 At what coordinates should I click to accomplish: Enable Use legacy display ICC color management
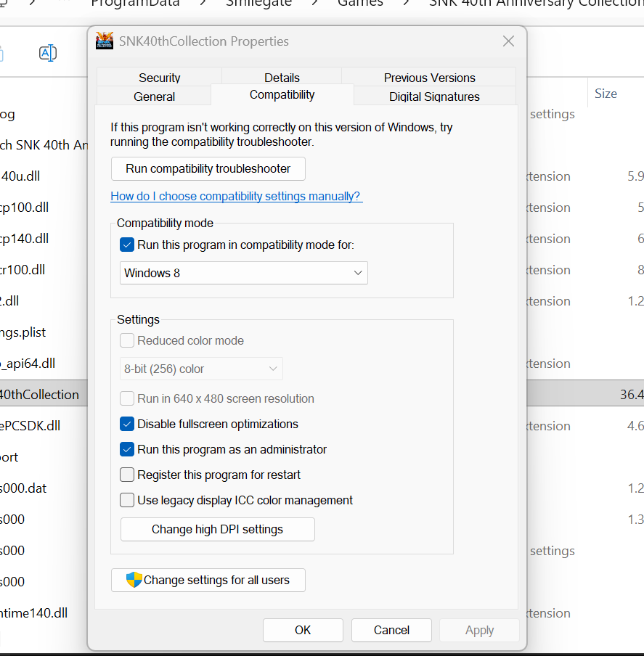point(127,500)
